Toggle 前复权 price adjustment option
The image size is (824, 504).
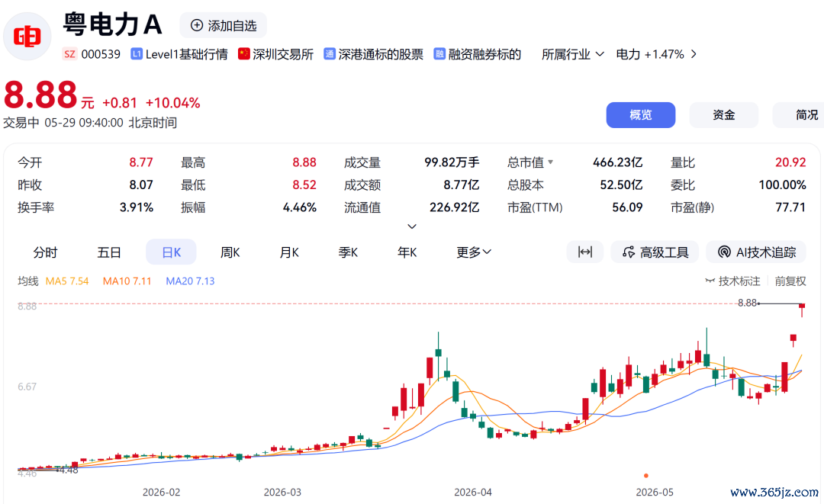point(790,281)
